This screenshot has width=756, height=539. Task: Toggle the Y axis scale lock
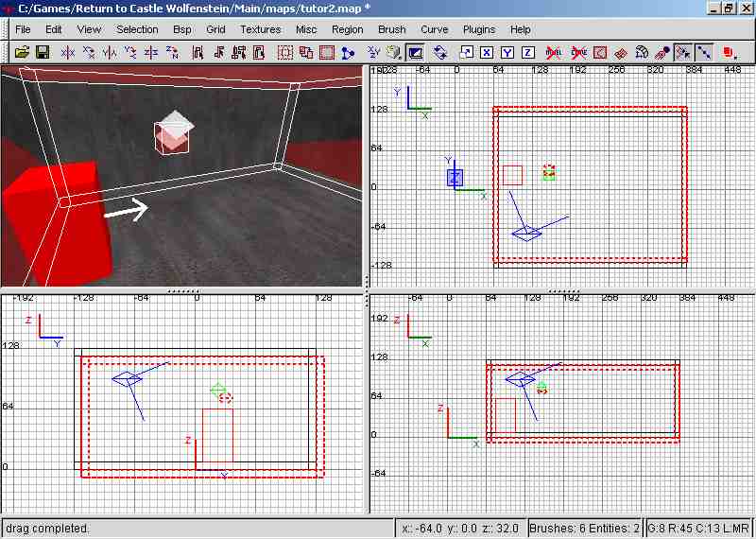coord(507,52)
